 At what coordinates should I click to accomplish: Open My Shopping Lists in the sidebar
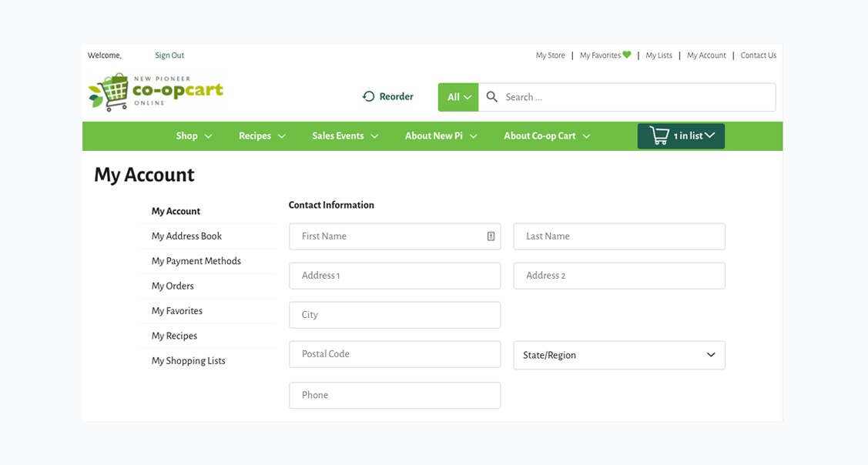(189, 360)
